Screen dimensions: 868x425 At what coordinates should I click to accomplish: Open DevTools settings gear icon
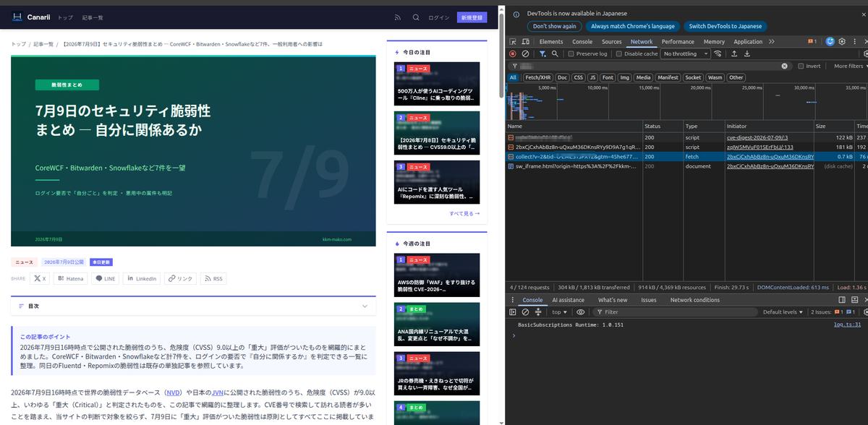pyautogui.click(x=843, y=42)
